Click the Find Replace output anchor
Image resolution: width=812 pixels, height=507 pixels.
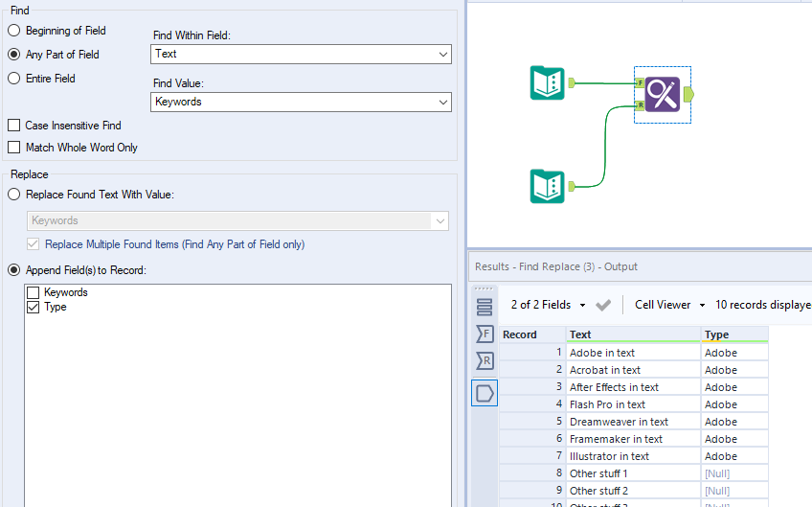pyautogui.click(x=689, y=94)
